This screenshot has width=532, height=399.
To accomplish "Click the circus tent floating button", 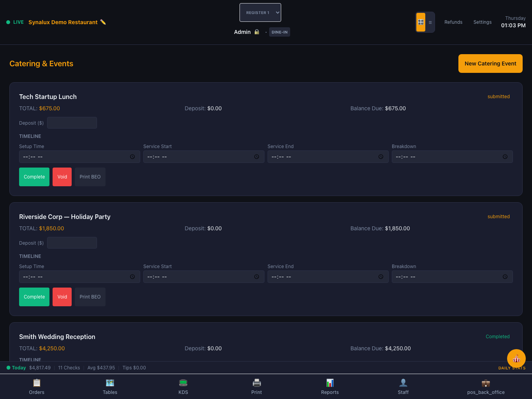I will click(516, 358).
